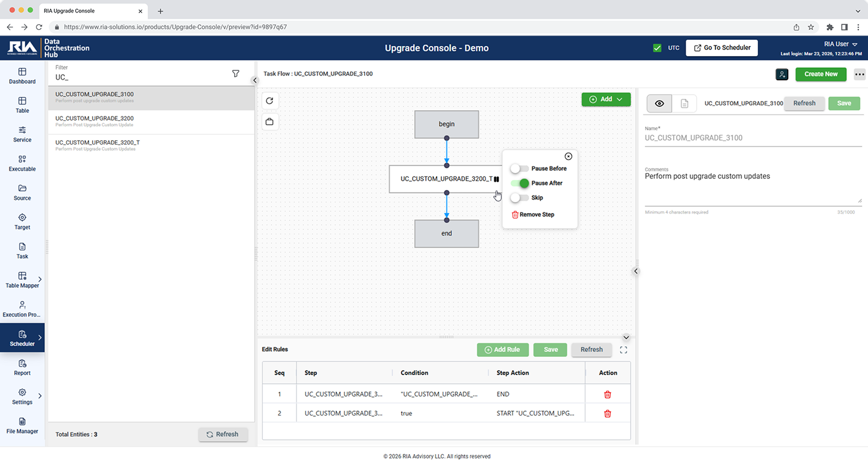Screen dimensions: 868x466
Task: Switch to the document tab in details panel
Action: coord(684,103)
